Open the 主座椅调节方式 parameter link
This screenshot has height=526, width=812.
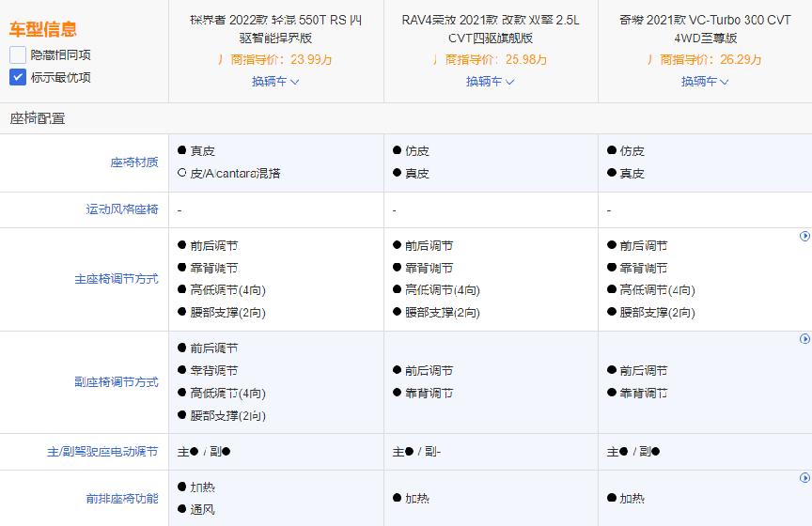pyautogui.click(x=117, y=279)
